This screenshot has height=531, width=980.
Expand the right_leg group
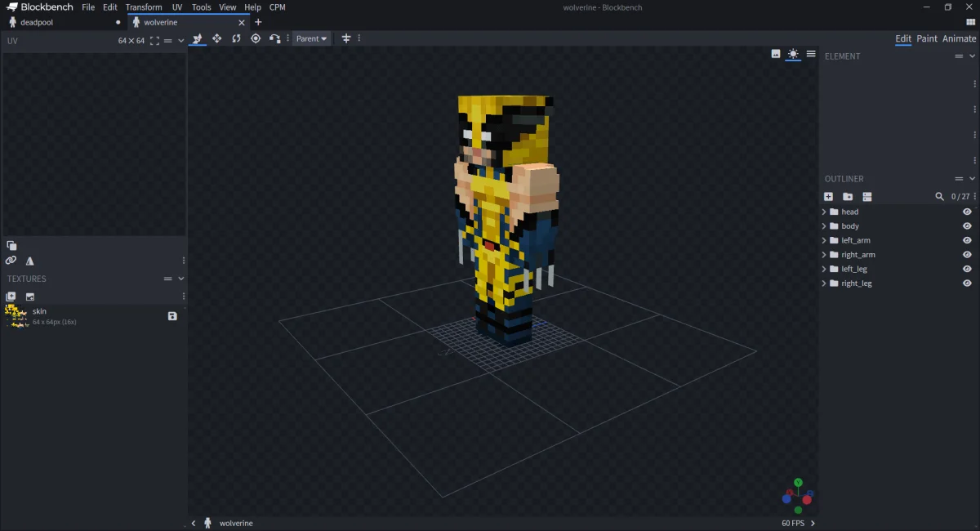[824, 283]
